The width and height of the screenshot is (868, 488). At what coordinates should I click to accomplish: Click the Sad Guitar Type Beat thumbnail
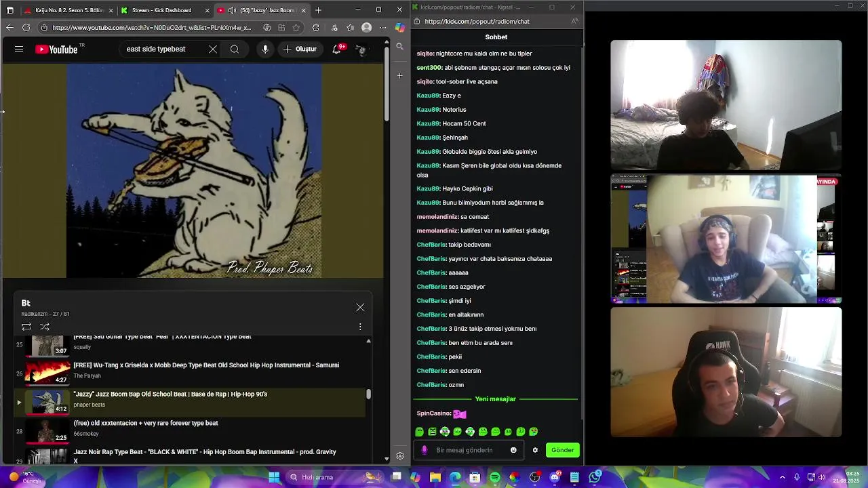[47, 346]
